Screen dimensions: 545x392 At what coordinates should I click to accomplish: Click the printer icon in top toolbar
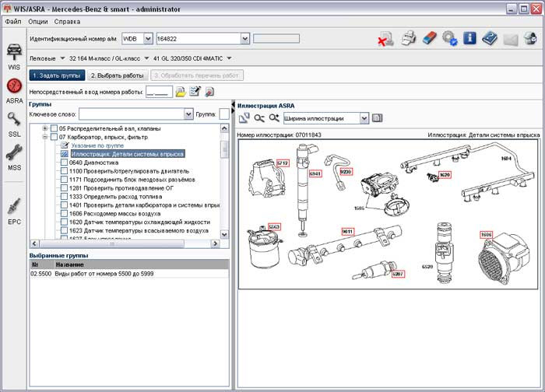[x=408, y=38]
